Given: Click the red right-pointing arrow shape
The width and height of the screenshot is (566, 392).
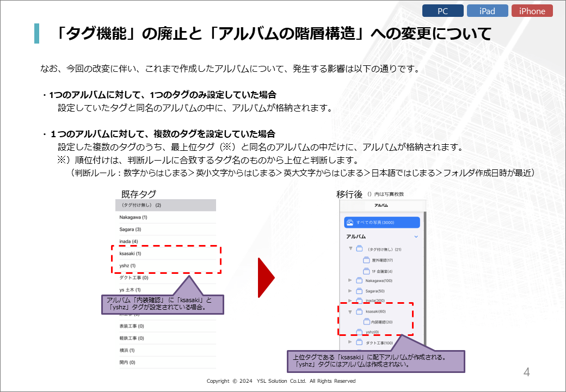Looking at the screenshot, I should (x=266, y=277).
